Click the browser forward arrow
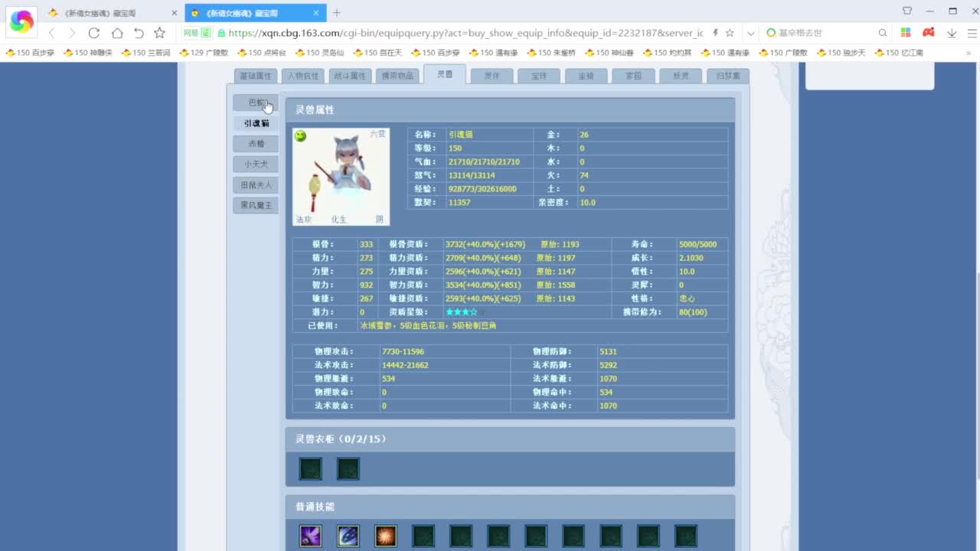The width and height of the screenshot is (980, 551). pos(72,33)
